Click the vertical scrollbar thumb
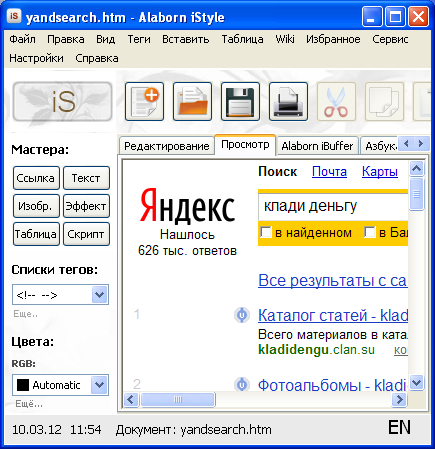The height and width of the screenshot is (449, 435). tap(416, 194)
